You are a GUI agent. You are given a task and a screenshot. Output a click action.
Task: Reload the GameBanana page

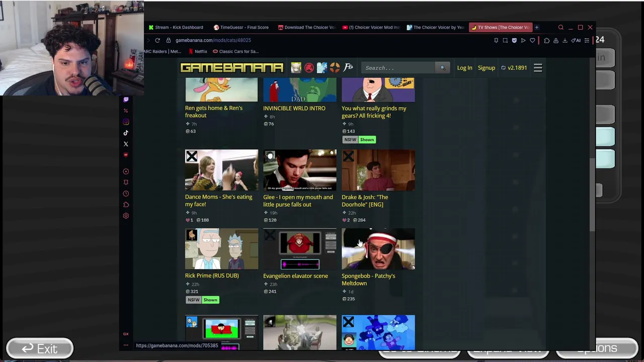(157, 40)
